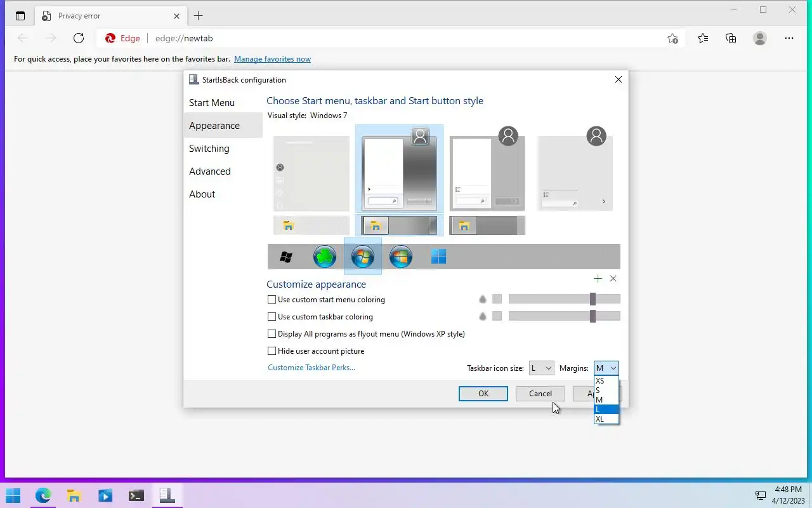812x508 pixels.
Task: Open the blue media app on taskbar
Action: coord(105,495)
